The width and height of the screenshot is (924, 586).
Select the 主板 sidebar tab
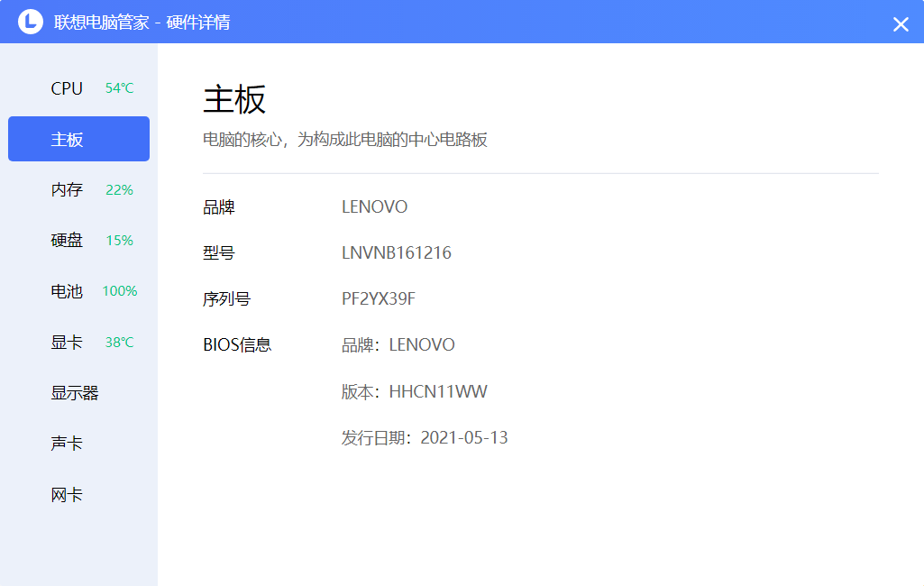pyautogui.click(x=78, y=139)
